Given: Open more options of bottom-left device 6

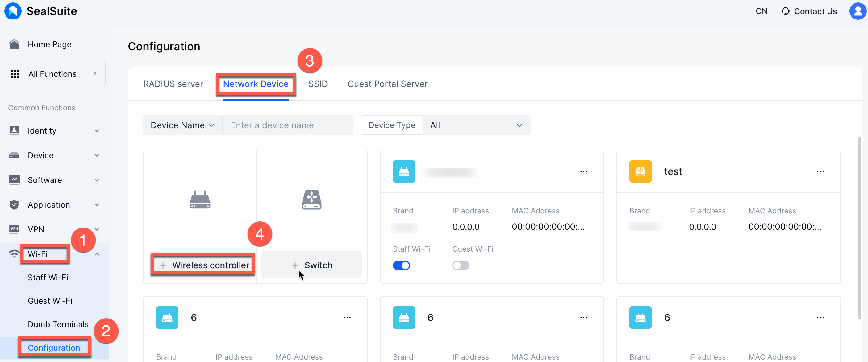Looking at the screenshot, I should click(347, 318).
